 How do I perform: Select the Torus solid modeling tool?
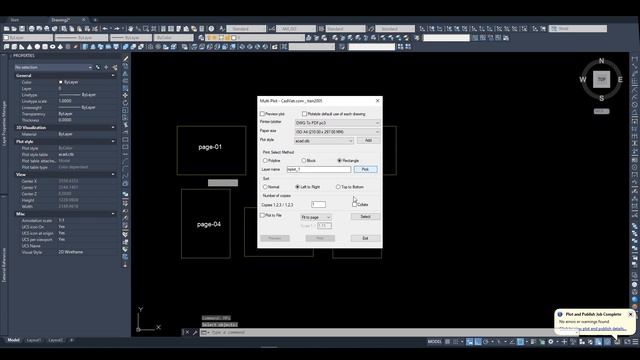click(53, 47)
